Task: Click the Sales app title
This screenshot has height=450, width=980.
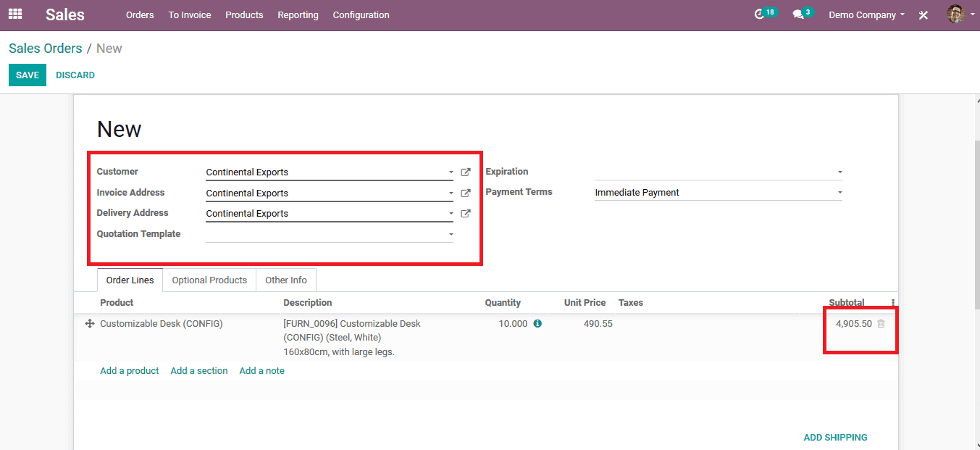Action: [x=65, y=14]
